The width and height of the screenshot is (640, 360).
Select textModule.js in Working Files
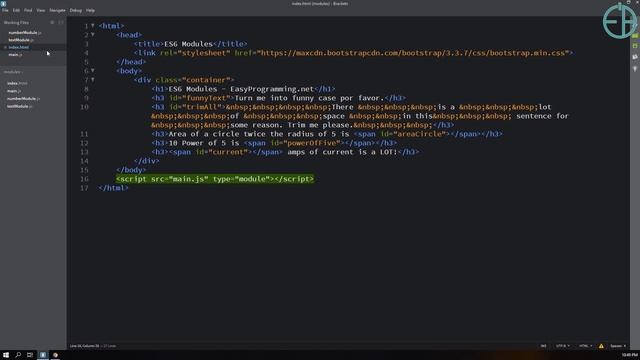(20, 40)
